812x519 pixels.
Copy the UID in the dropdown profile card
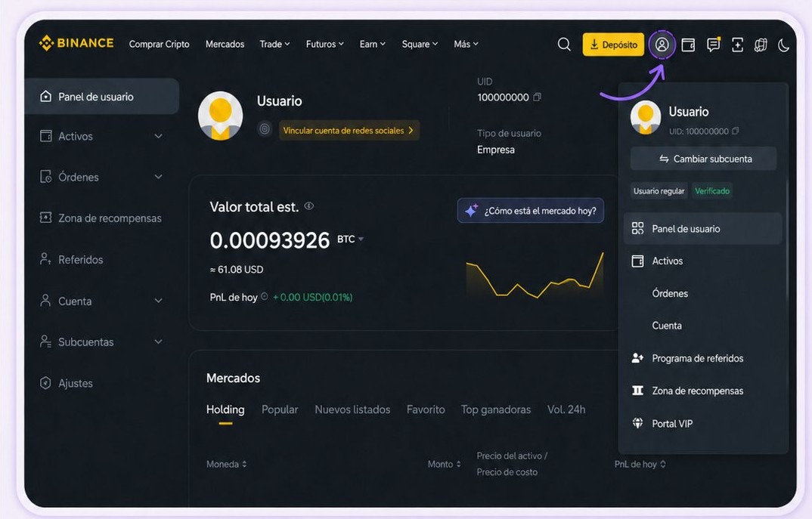[x=736, y=131]
